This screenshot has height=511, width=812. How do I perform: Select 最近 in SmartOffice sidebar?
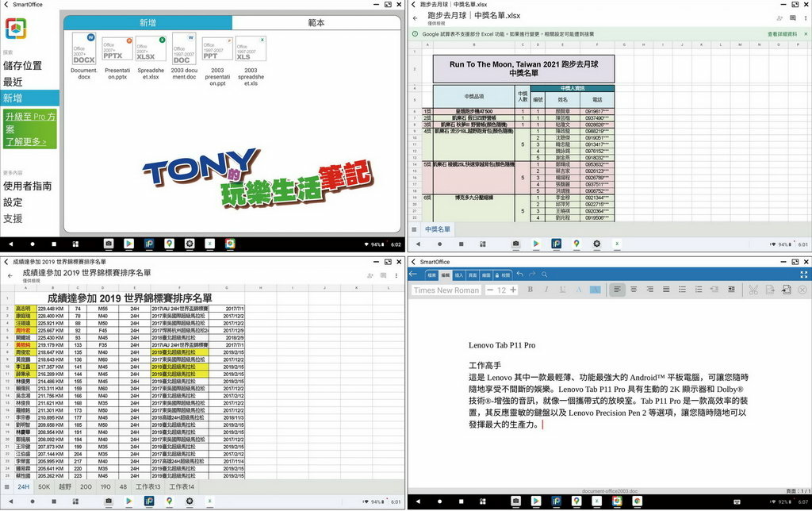[x=13, y=82]
